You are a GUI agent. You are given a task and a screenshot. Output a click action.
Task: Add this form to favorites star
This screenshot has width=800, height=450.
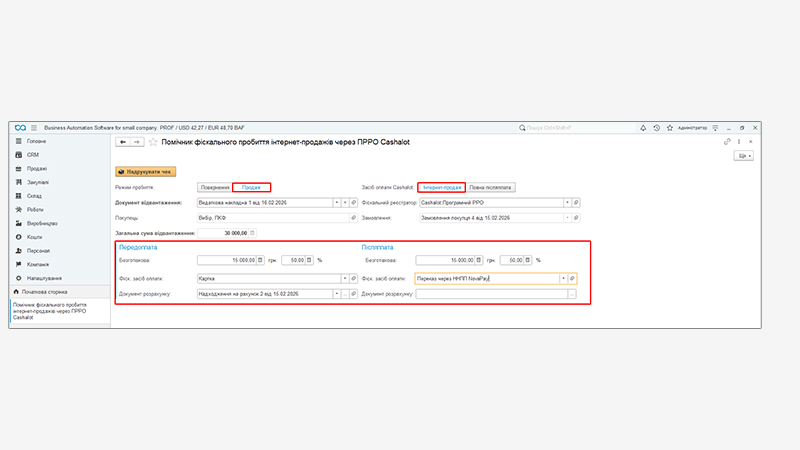pyautogui.click(x=153, y=142)
